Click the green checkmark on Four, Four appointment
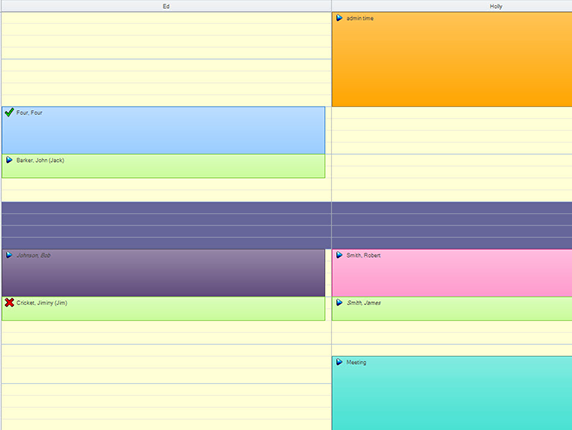This screenshot has width=572, height=430. [x=9, y=112]
